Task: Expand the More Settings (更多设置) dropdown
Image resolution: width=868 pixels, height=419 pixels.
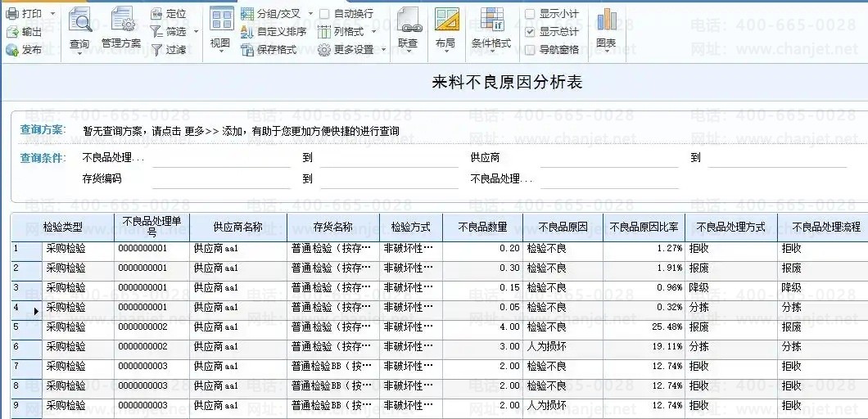Action: click(382, 50)
